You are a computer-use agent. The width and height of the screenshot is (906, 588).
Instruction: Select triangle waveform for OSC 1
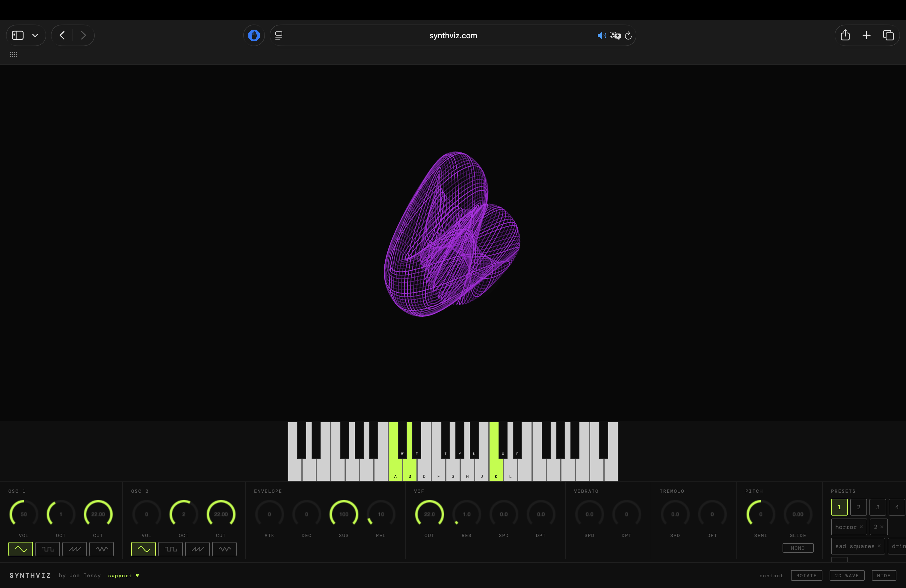(x=102, y=549)
